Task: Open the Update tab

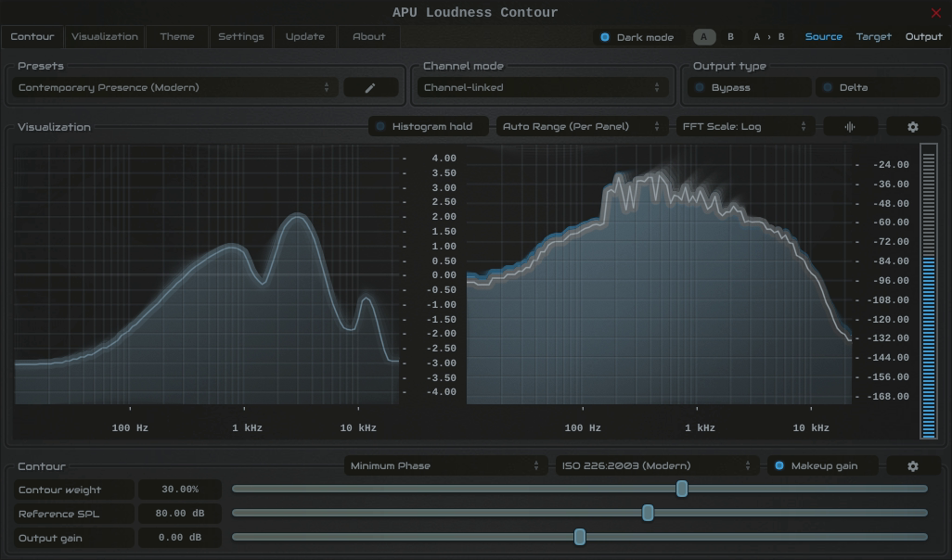Action: coord(304,37)
